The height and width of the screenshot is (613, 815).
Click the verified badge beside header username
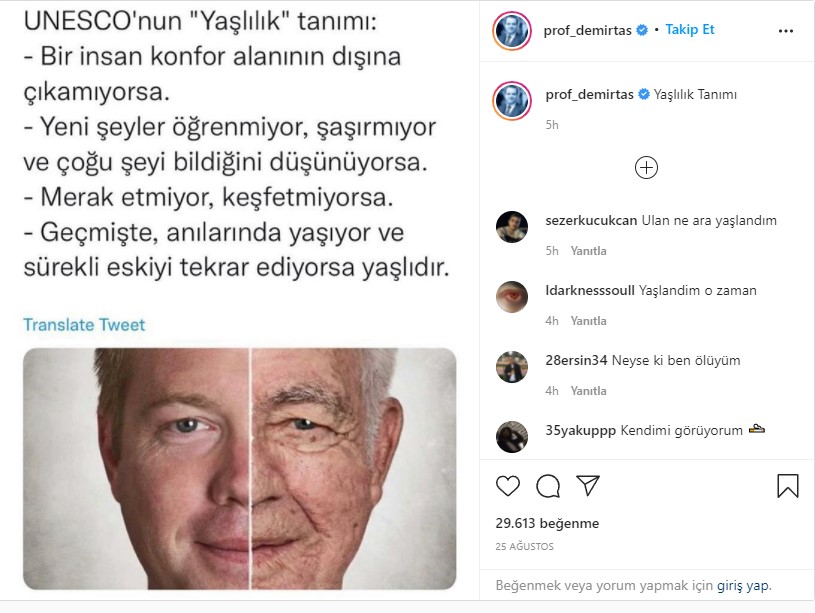coord(642,30)
